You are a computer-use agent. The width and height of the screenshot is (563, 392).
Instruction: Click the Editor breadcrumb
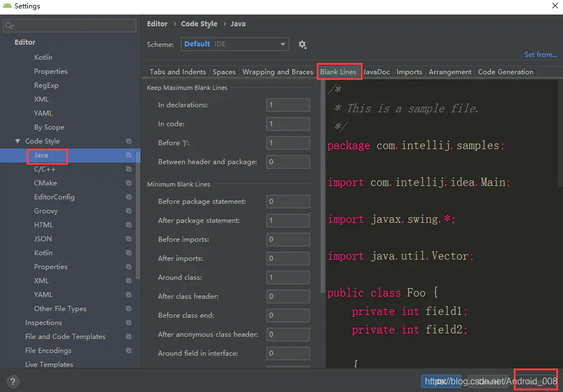158,23
